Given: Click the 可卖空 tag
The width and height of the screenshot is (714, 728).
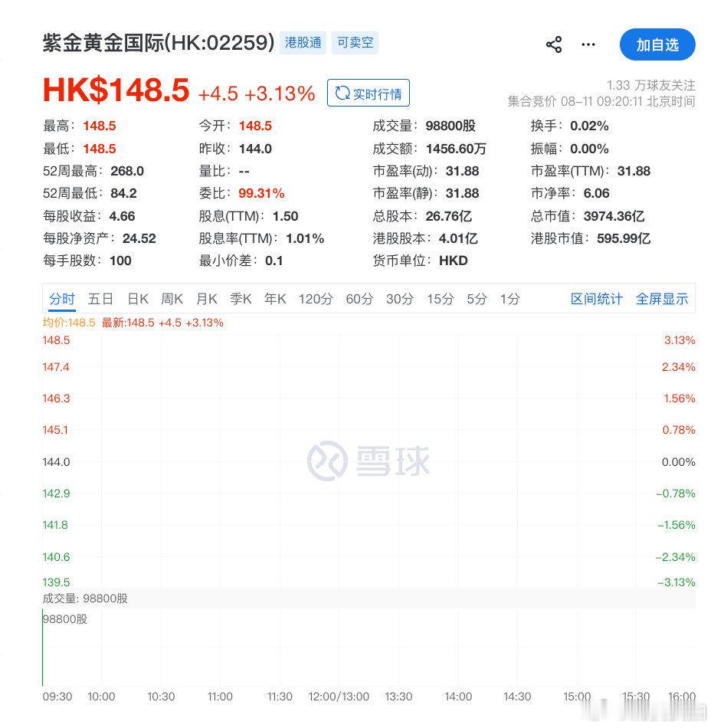Looking at the screenshot, I should (x=355, y=43).
